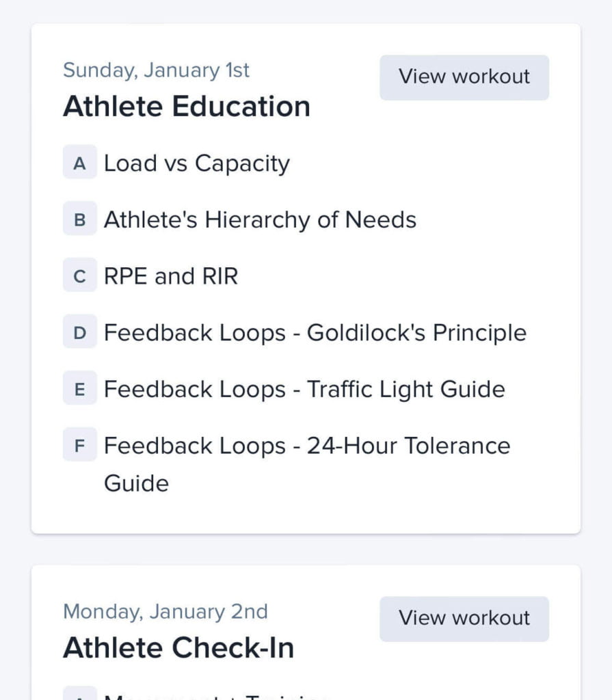Open the Load vs Capacity lesson
The image size is (612, 700).
[197, 164]
